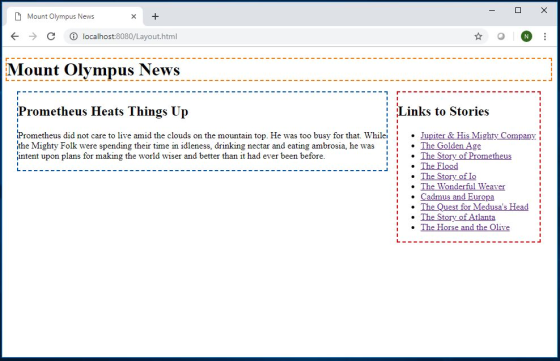560x361 pixels.
Task: Open The Horse and the Olive link
Action: click(465, 227)
